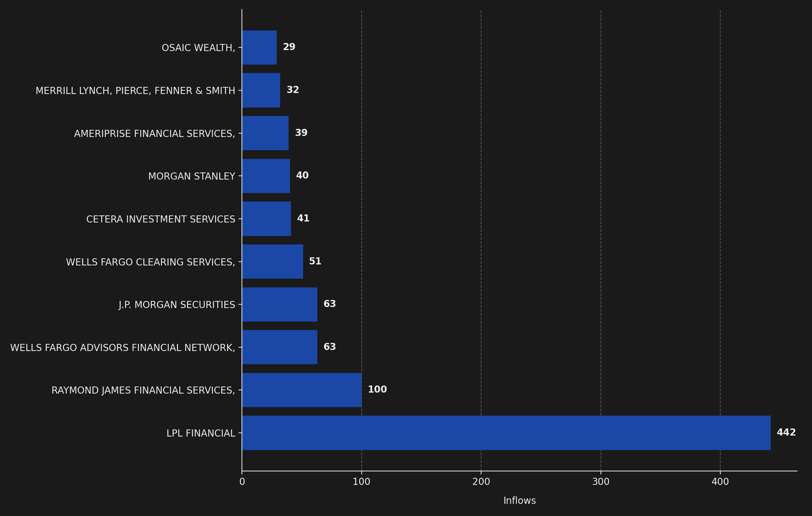
Task: Click the J.P. MORGAN SECURITIES bar
Action: point(280,304)
